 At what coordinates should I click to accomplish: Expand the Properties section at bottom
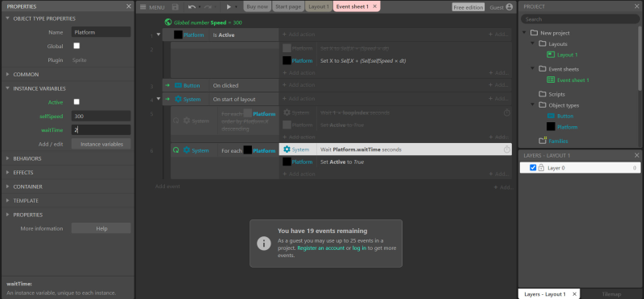(7, 215)
